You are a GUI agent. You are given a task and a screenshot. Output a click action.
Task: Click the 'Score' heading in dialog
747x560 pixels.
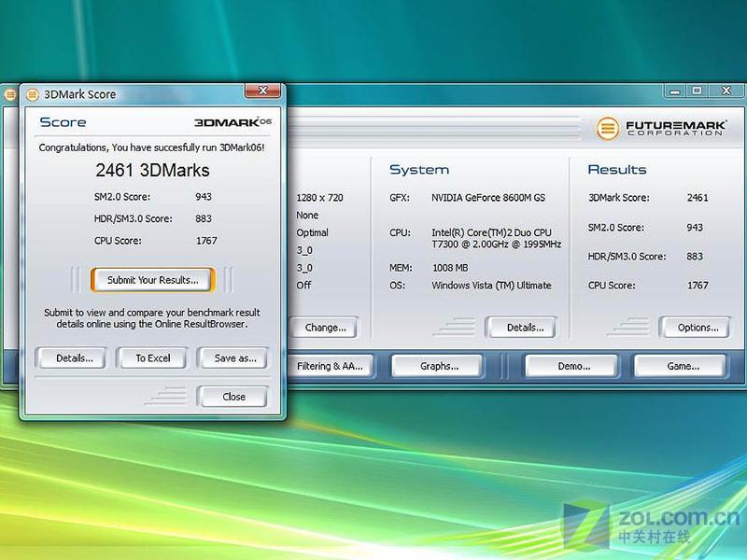click(63, 122)
